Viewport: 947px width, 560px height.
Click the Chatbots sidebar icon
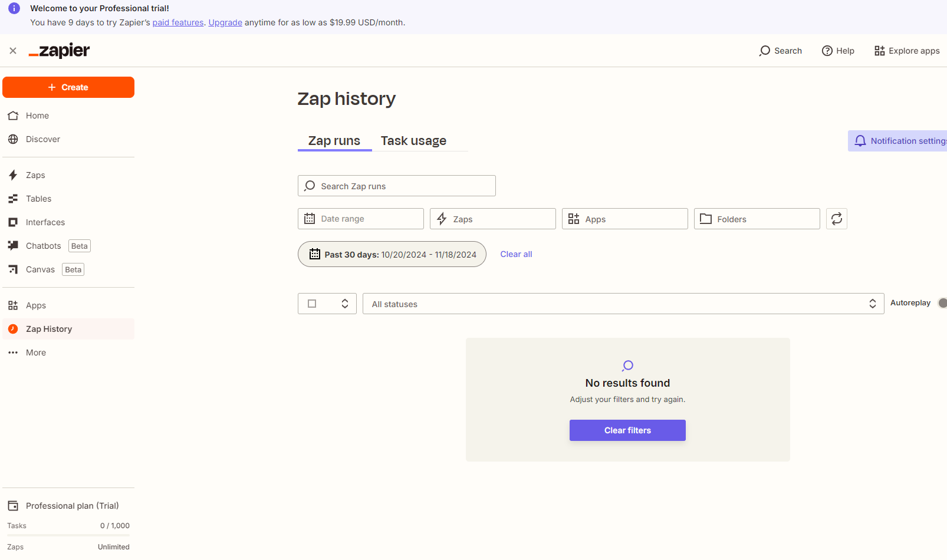tap(13, 246)
